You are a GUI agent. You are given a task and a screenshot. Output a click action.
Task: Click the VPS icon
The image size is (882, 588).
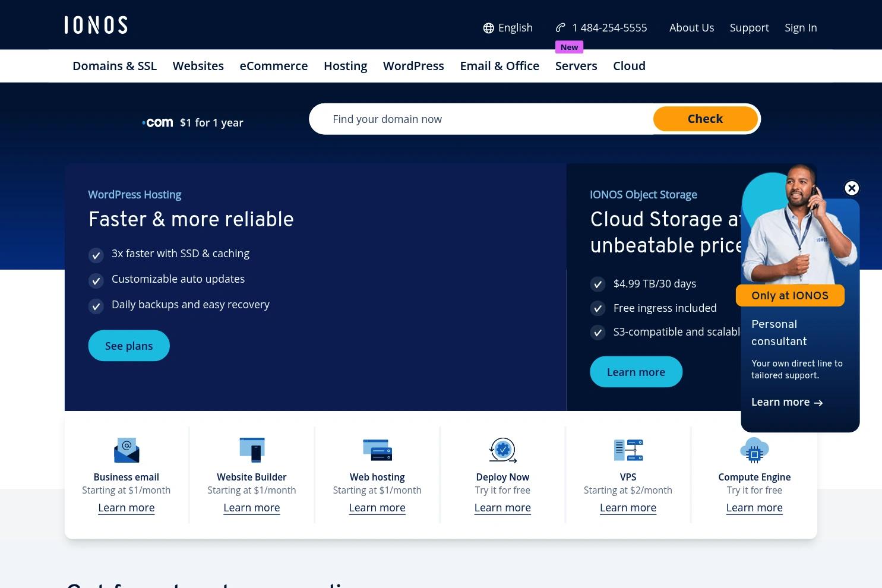point(628,450)
